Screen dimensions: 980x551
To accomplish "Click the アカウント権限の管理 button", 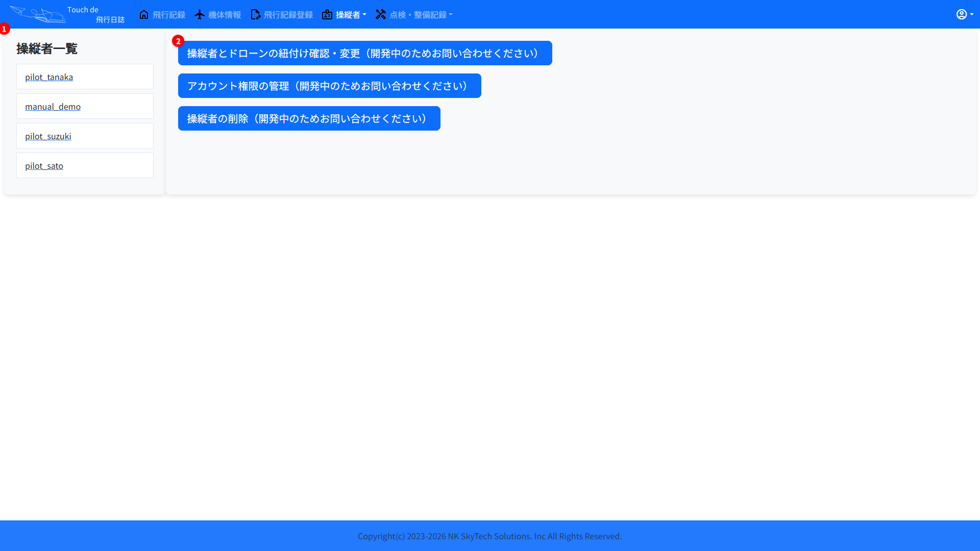I will (x=329, y=86).
